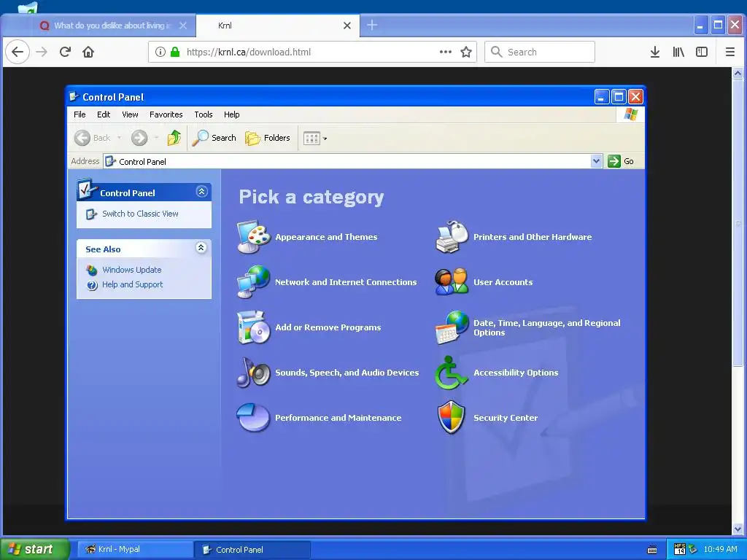The height and width of the screenshot is (560, 747).
Task: Click the Go button beside address bar
Action: coord(621,161)
